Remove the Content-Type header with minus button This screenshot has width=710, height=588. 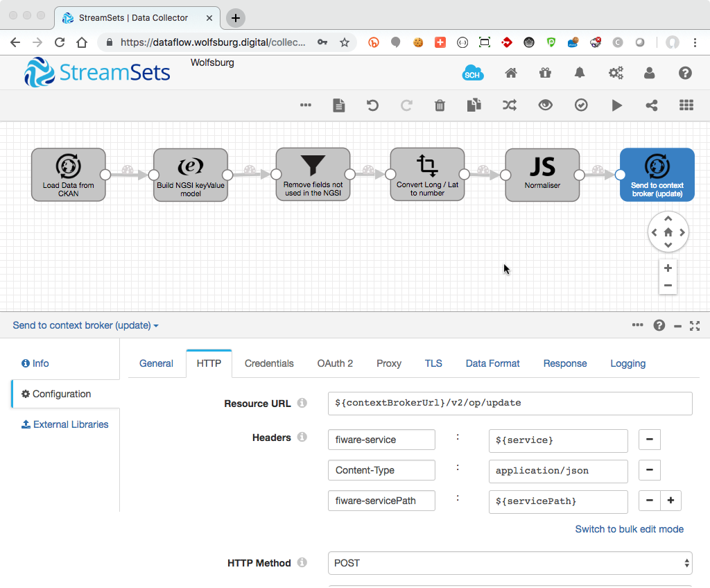pos(649,470)
